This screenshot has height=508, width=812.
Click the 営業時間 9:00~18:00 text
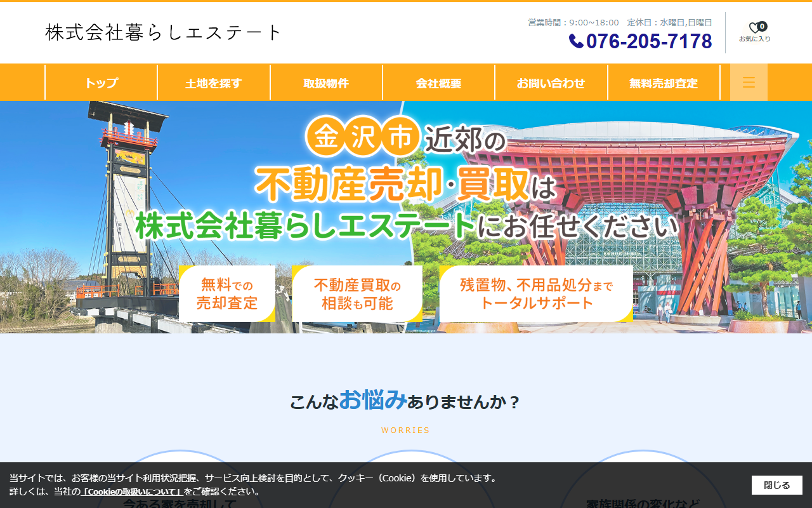[573, 22]
